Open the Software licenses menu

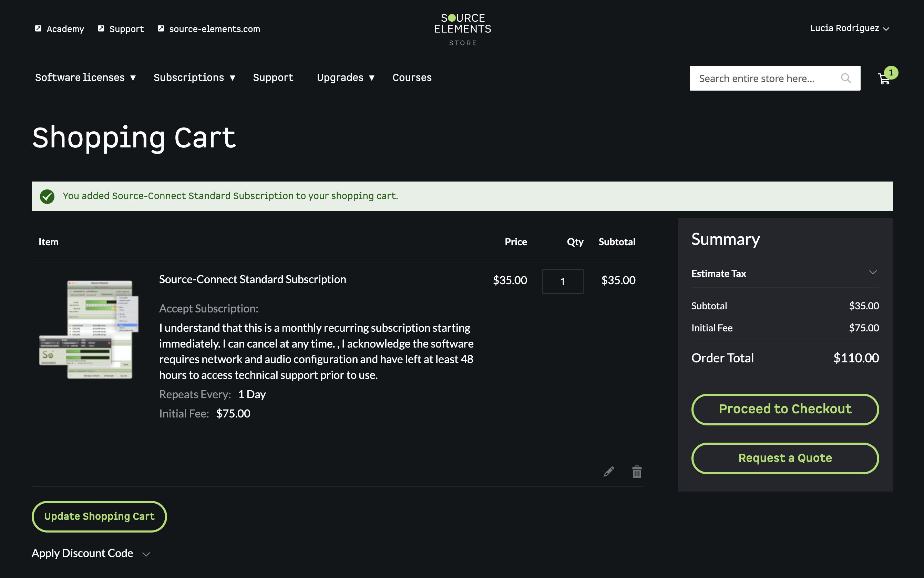tap(85, 78)
